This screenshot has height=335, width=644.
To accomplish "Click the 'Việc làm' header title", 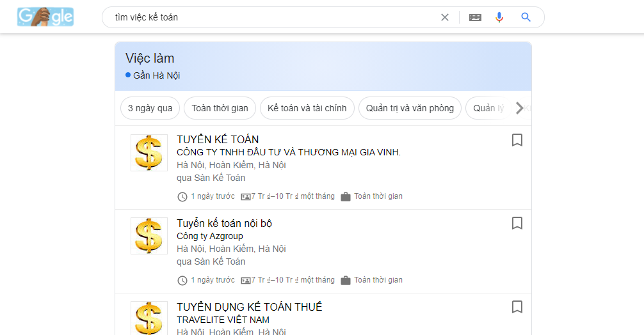I will (150, 58).
